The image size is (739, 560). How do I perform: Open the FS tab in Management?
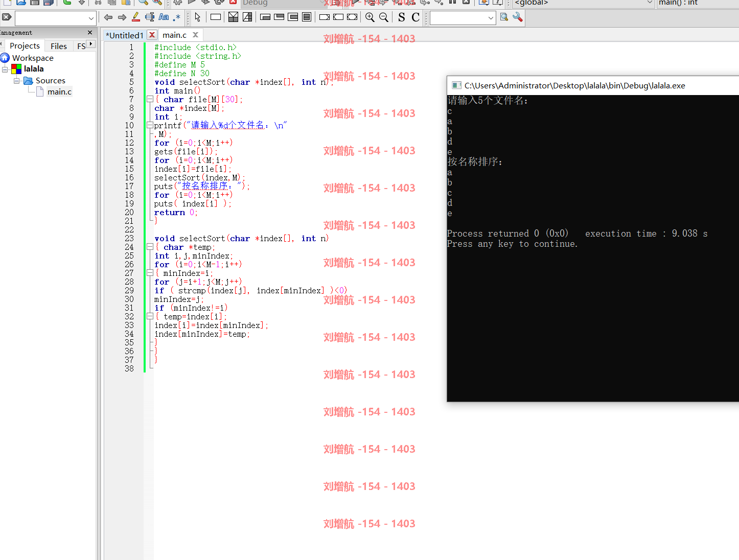coord(81,46)
